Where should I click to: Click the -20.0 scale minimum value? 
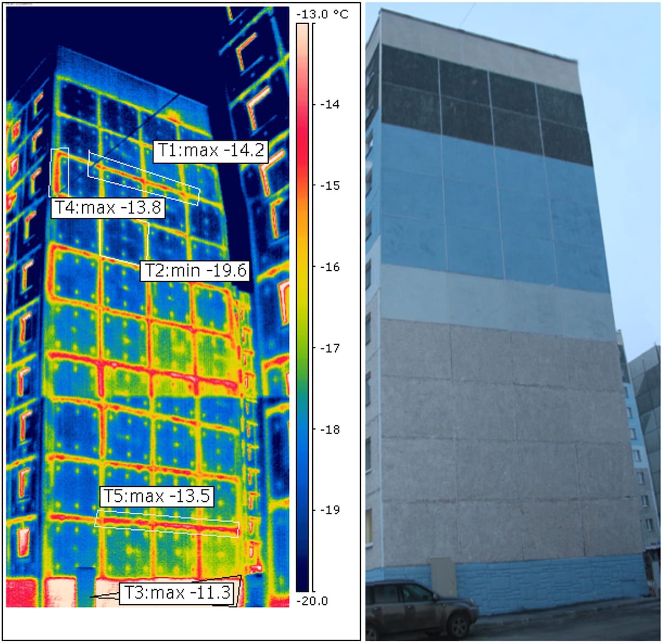click(312, 601)
